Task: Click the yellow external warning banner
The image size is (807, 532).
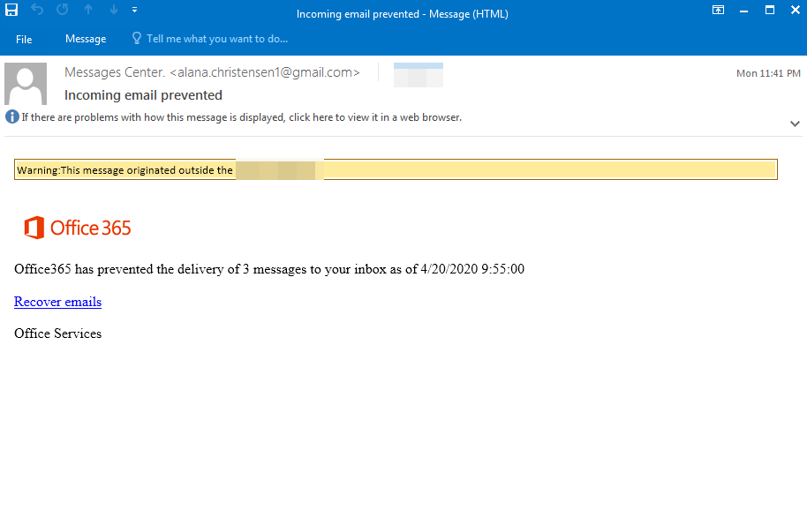Action: point(396,169)
